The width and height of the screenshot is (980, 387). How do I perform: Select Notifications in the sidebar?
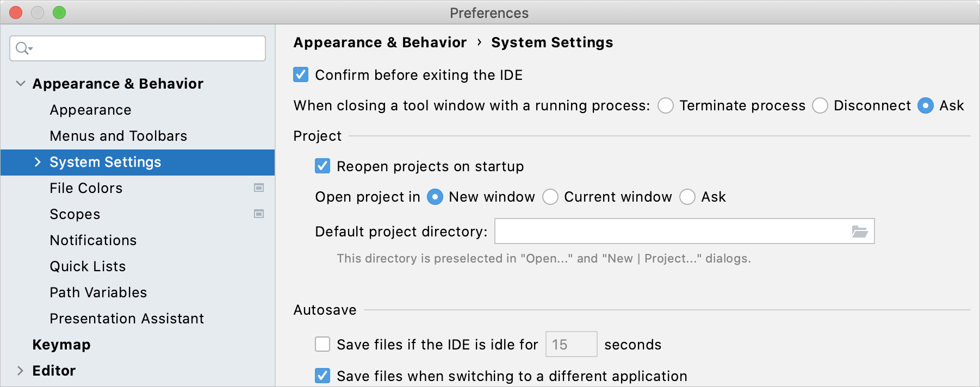[93, 240]
